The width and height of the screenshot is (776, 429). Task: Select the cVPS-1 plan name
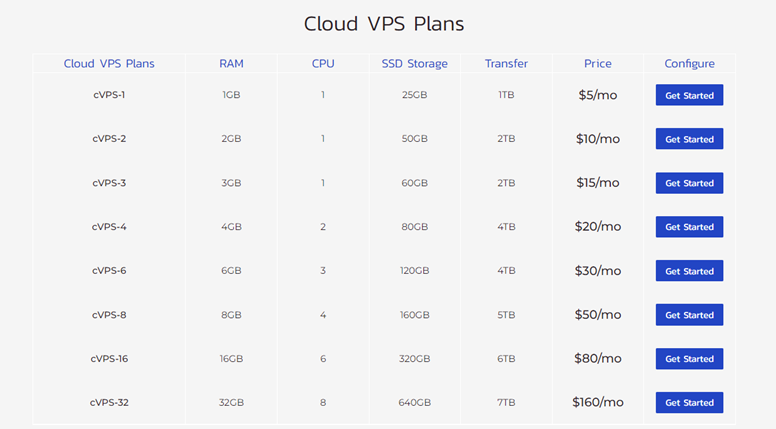pos(109,95)
